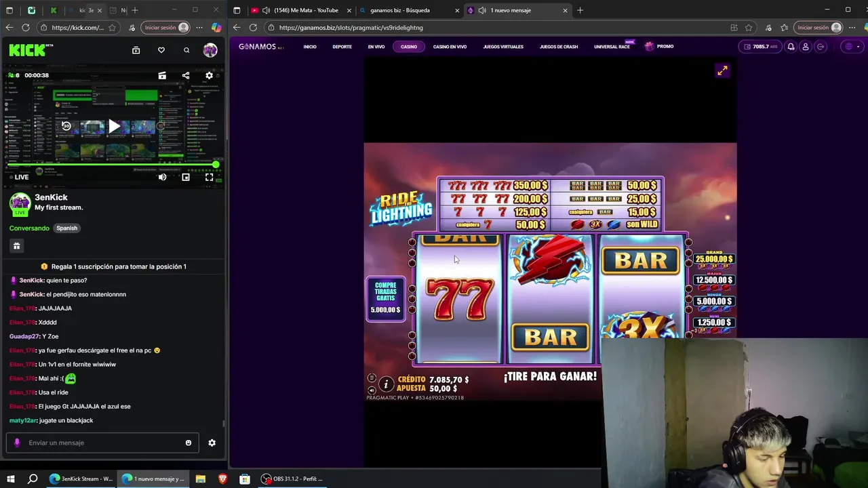Open UNIVERSAL RACE section

(612, 47)
